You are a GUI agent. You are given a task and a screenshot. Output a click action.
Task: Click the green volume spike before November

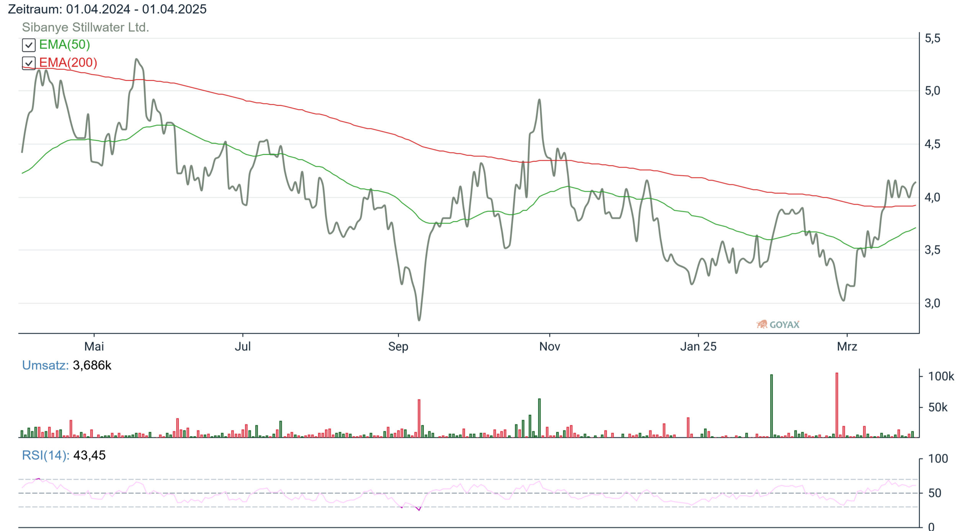pos(539,418)
